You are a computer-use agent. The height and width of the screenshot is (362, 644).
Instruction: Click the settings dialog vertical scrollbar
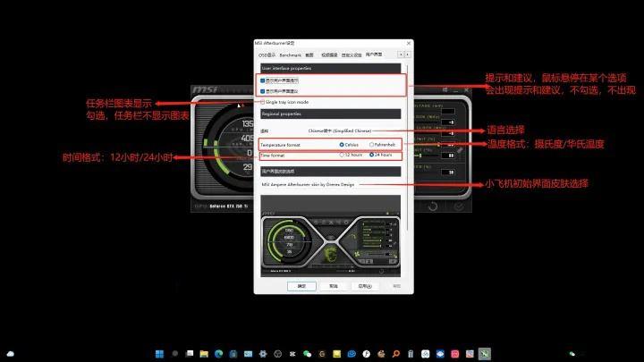click(407, 147)
